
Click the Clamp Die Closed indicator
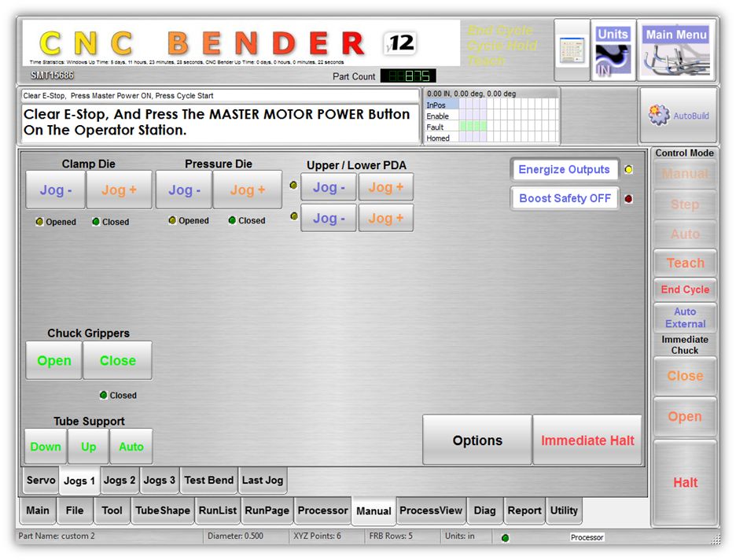click(96, 222)
